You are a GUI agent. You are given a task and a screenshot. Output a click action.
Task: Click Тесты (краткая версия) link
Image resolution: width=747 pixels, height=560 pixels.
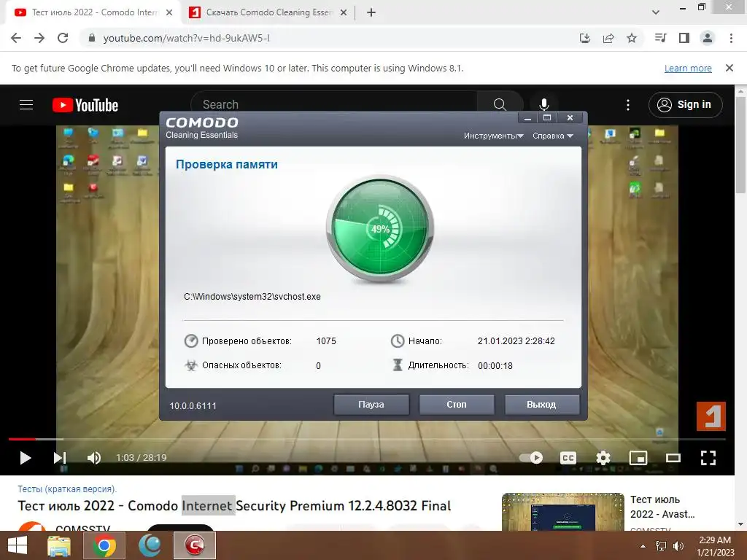67,489
